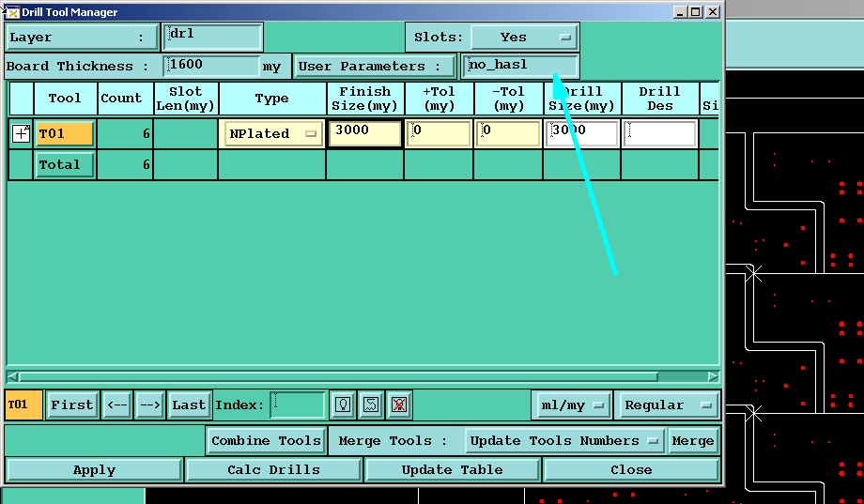Click the previous tool arrow button
The width and height of the screenshot is (864, 504).
(x=116, y=405)
